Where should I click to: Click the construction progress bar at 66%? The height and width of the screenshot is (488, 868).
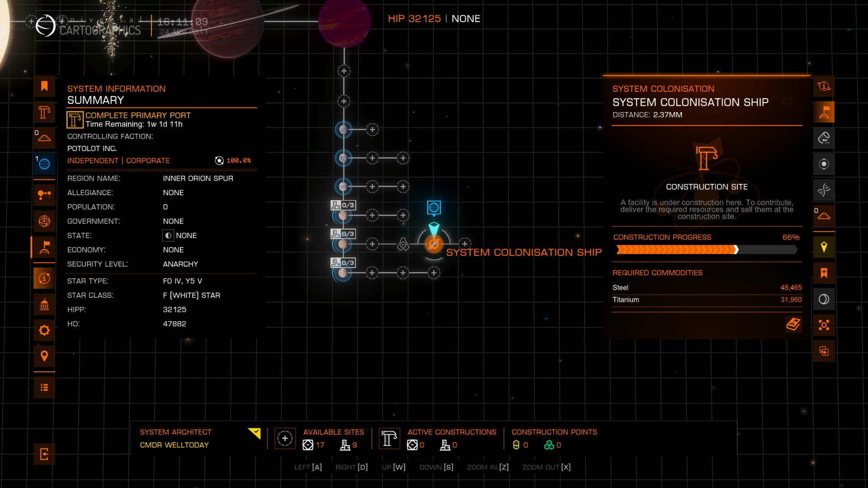click(x=707, y=249)
